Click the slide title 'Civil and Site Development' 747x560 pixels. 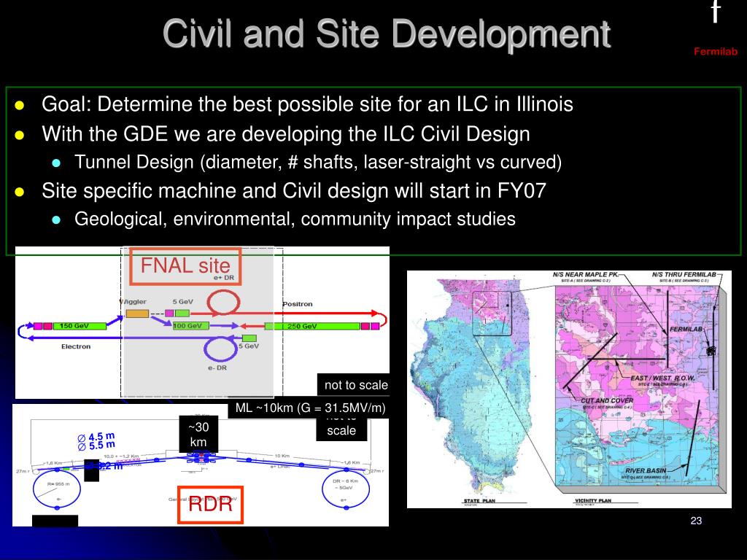(x=387, y=34)
